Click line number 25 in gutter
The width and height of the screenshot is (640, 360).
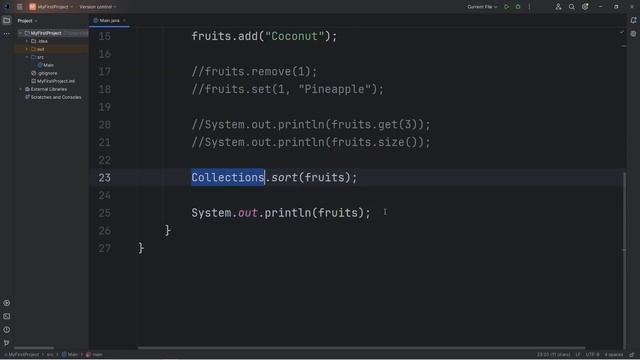tap(104, 213)
